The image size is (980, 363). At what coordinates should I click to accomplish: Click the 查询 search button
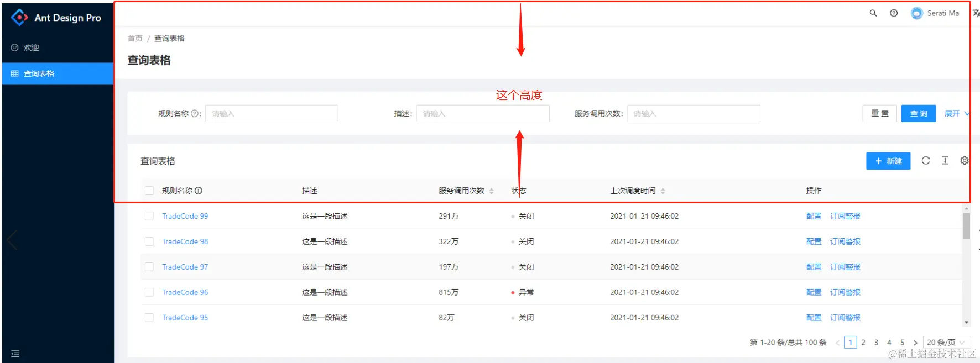tap(919, 114)
